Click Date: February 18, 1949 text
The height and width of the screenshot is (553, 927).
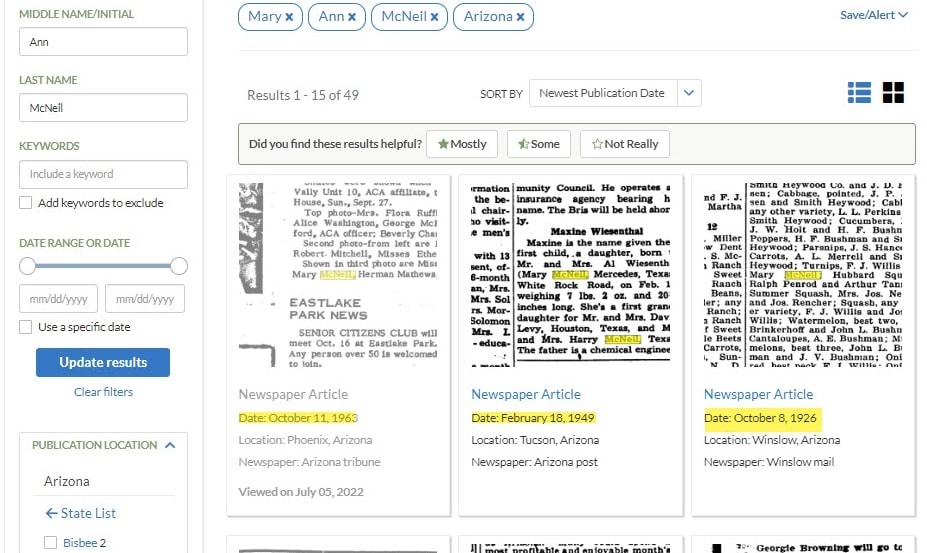click(533, 418)
